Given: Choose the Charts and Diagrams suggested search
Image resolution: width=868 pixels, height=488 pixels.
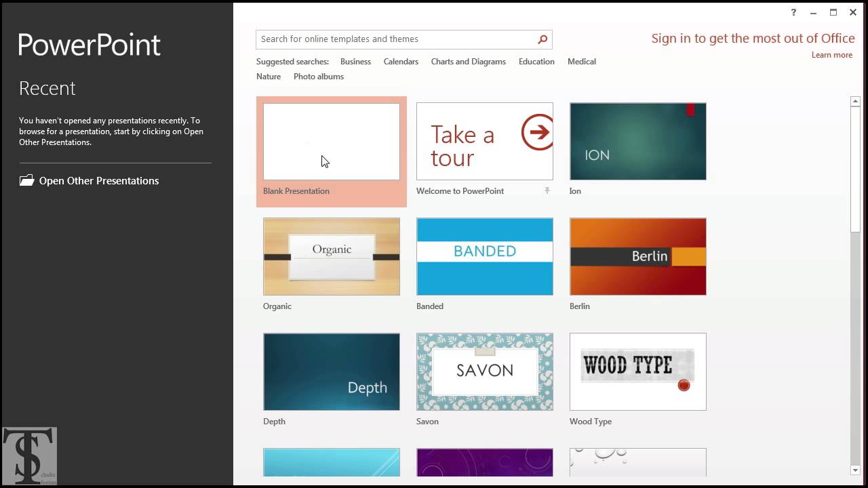Looking at the screenshot, I should point(468,62).
